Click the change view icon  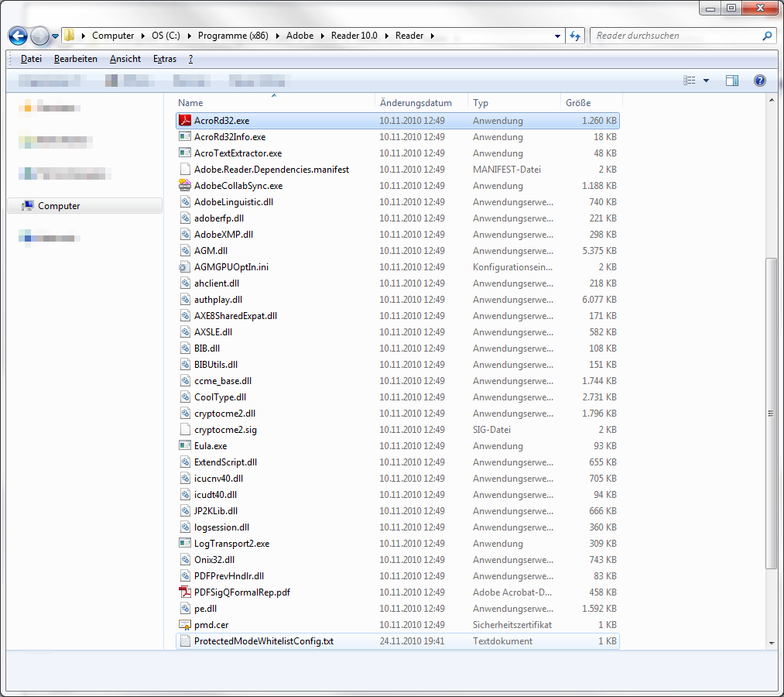689,81
